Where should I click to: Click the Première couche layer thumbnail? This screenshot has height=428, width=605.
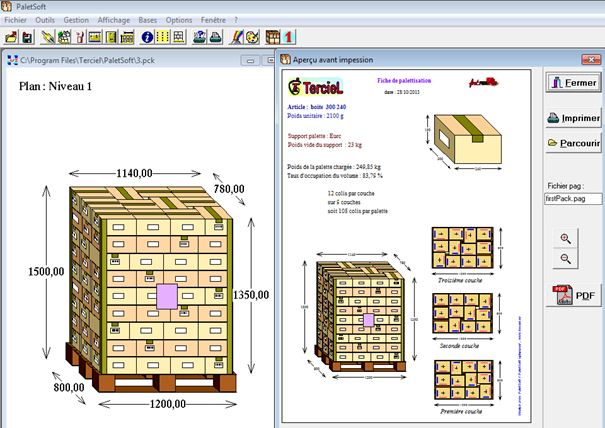(463, 380)
